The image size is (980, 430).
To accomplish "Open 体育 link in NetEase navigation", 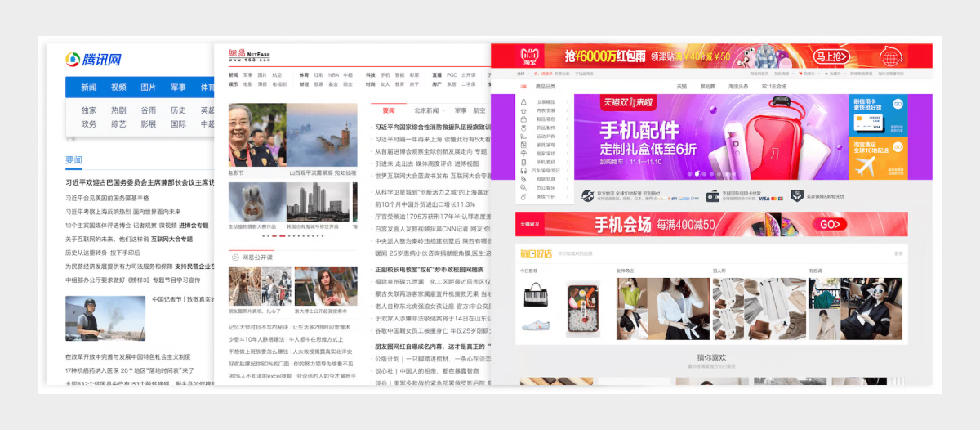I will pyautogui.click(x=304, y=75).
